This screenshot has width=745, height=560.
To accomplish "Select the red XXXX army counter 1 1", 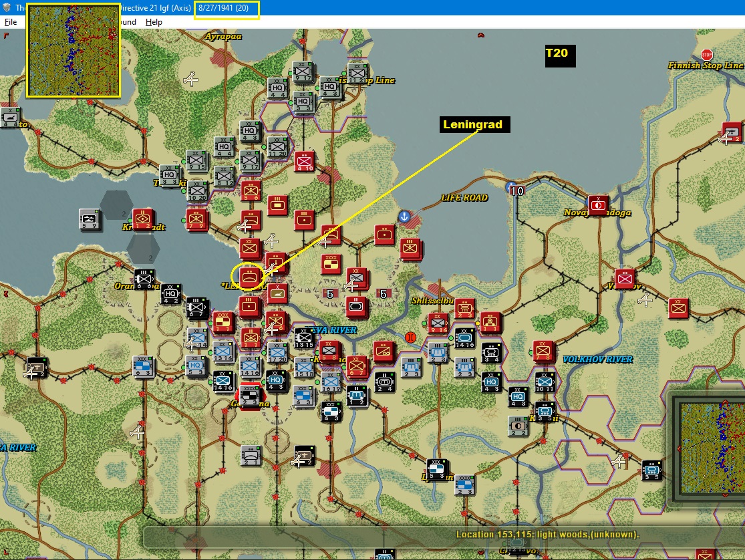I will pyautogui.click(x=223, y=322).
